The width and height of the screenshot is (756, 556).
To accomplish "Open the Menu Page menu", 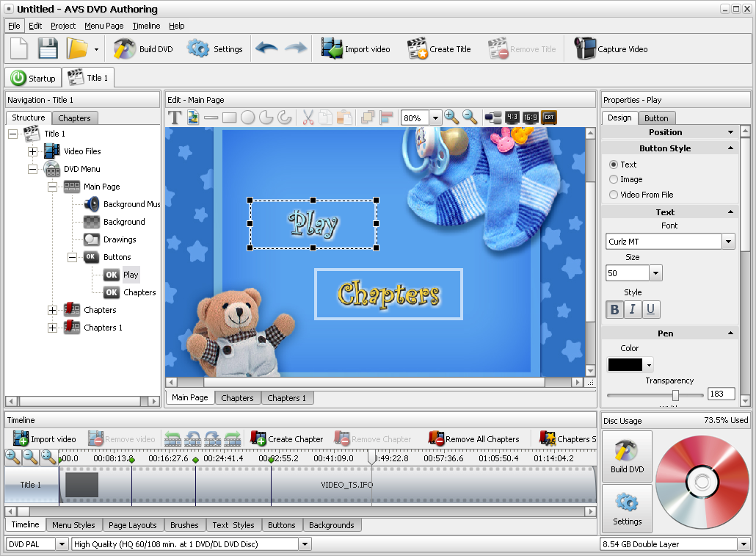I will [103, 26].
